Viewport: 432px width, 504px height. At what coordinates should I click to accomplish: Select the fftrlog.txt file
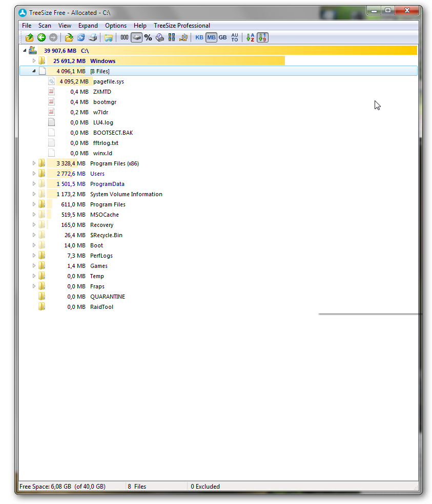pos(106,143)
